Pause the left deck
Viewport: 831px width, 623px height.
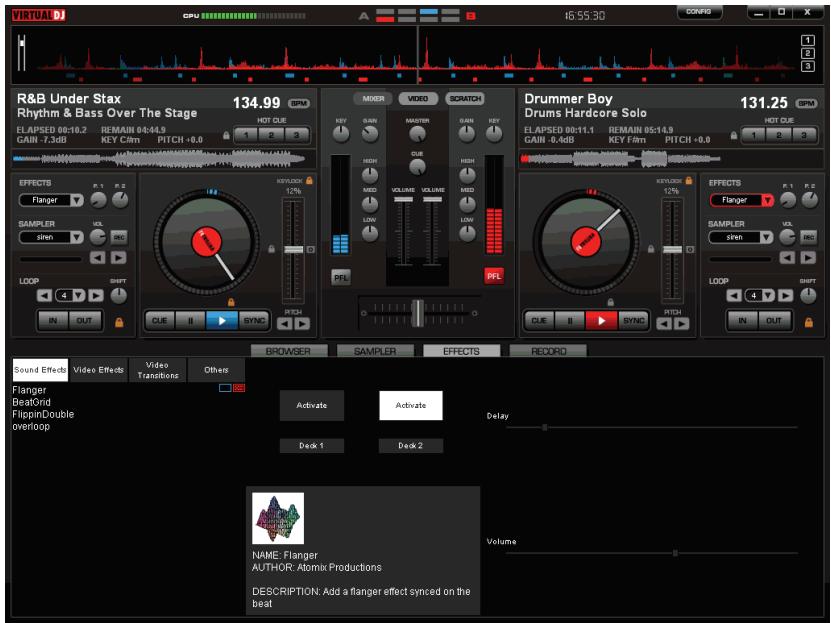191,321
